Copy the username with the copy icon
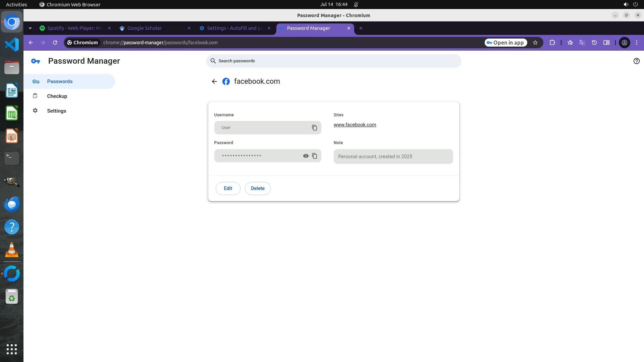The width and height of the screenshot is (644, 362). 314,128
